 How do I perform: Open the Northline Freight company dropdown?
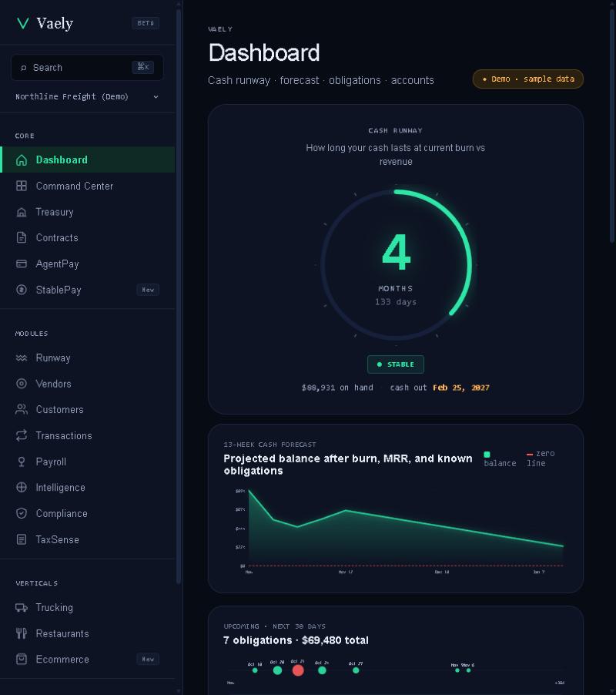coord(87,96)
